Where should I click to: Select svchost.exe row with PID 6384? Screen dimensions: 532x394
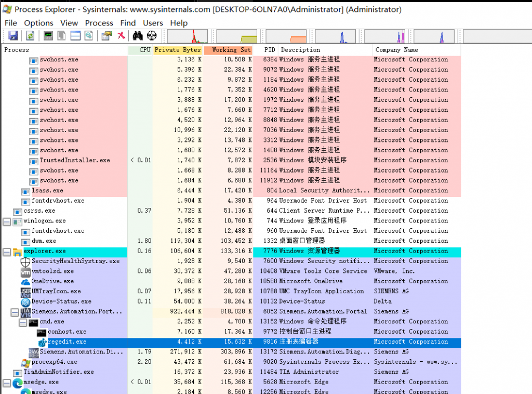point(231,59)
